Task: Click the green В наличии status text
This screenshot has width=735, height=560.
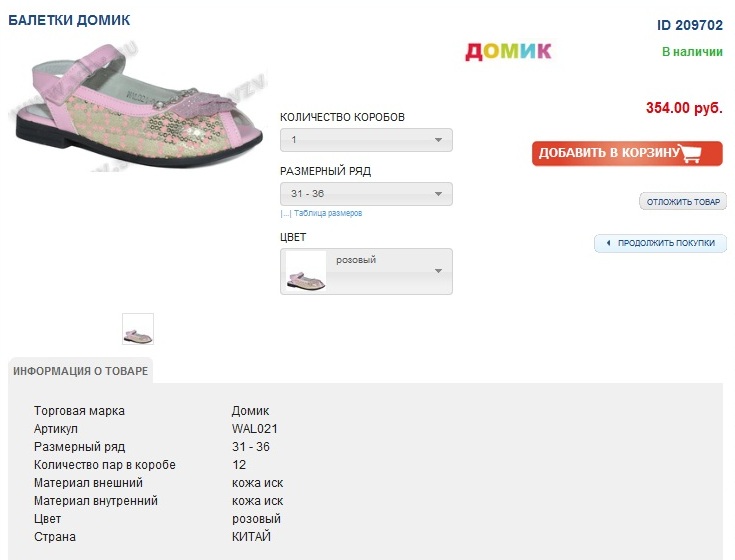Action: coord(691,51)
